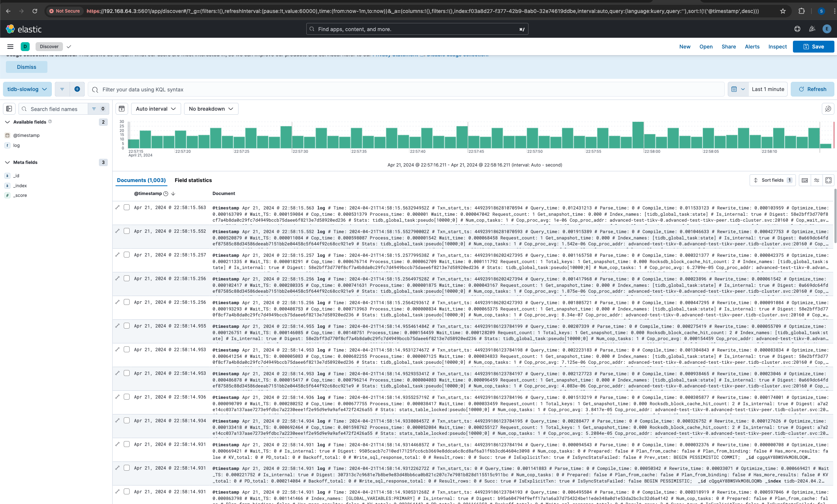837x504 pixels.
Task: Toggle the chart visibility icon
Action: pyautogui.click(x=122, y=109)
